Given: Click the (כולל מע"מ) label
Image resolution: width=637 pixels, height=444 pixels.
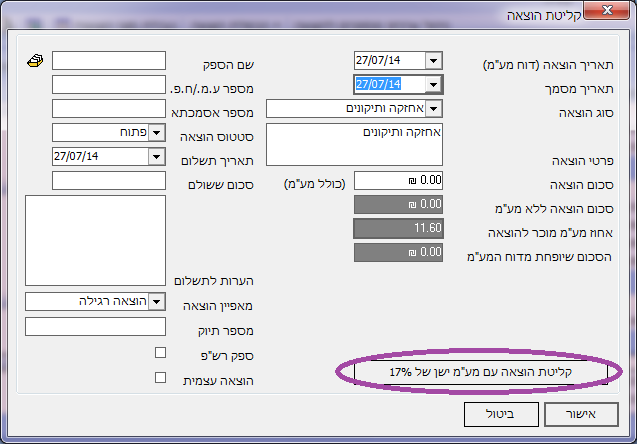Looking at the screenshot, I should 314,184.
